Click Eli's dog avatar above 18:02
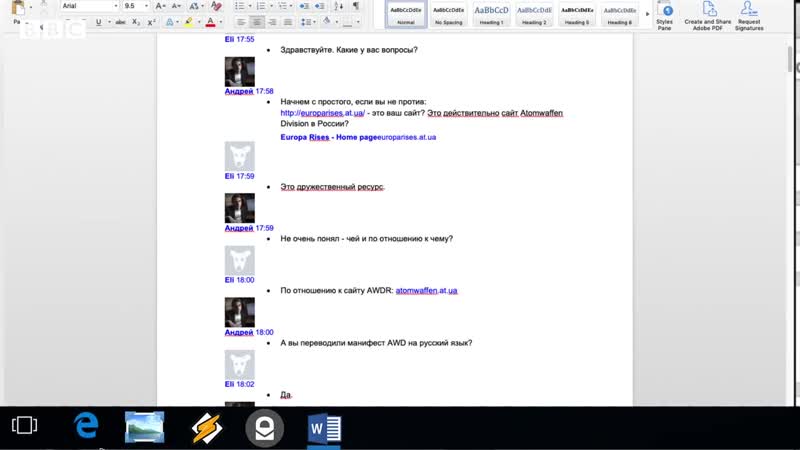Image resolution: width=800 pixels, height=450 pixels. point(240,364)
